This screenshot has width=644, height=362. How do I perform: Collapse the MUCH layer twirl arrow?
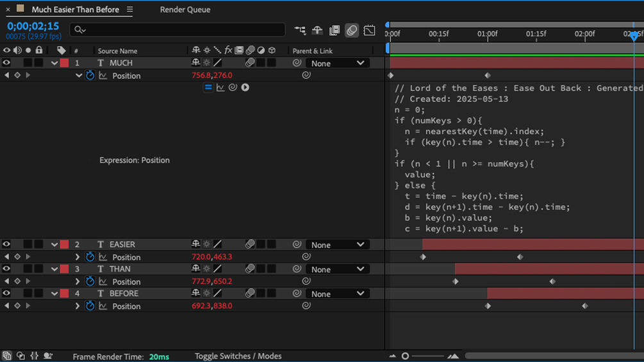click(x=54, y=63)
